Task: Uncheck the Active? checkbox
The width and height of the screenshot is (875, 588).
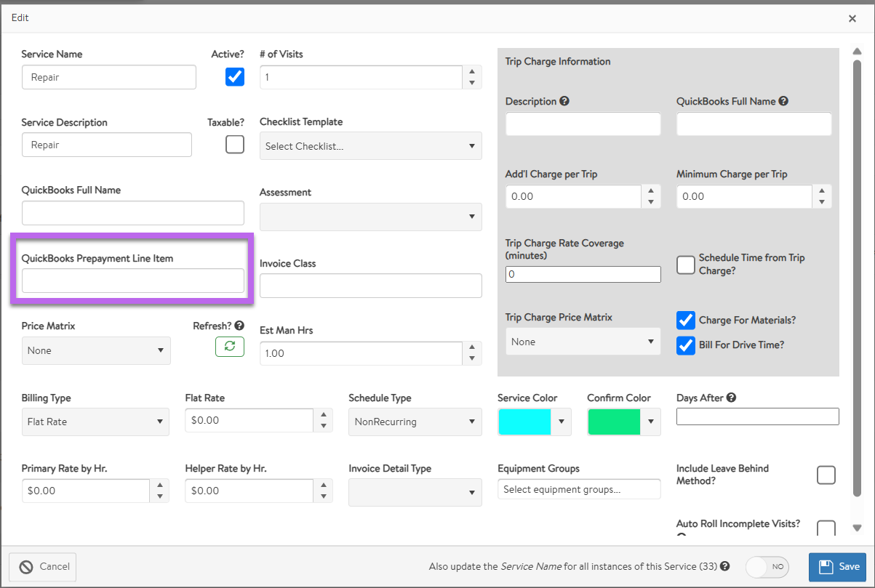Action: 235,76
